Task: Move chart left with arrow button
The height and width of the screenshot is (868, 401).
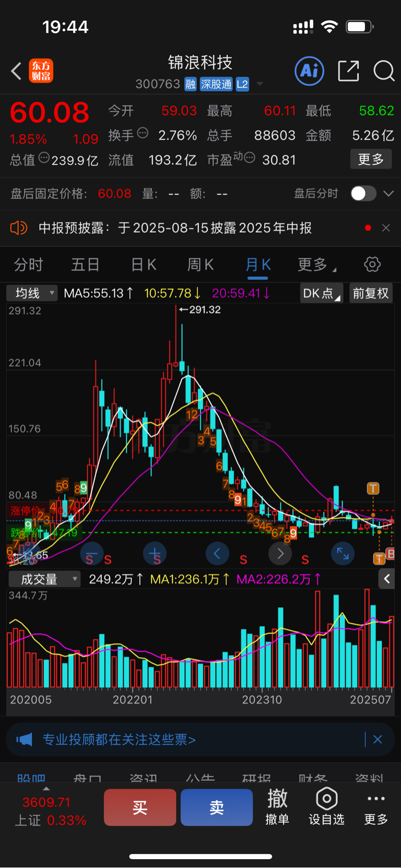Action: (x=217, y=553)
